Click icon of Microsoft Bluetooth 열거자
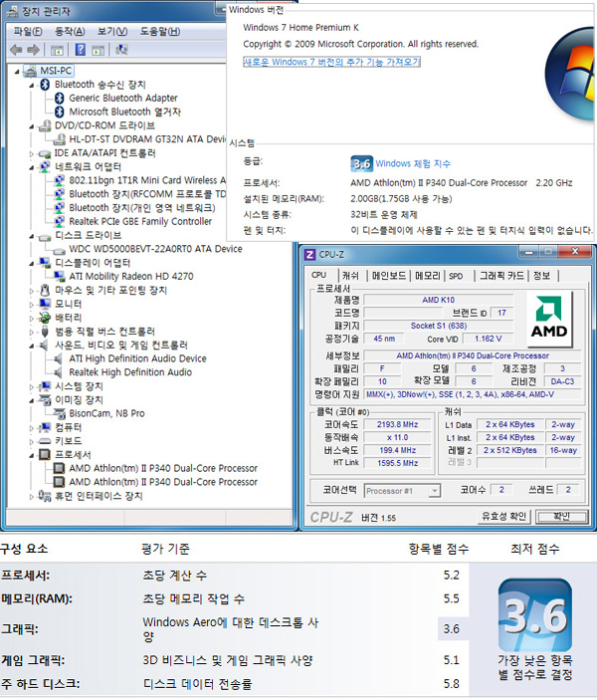The height and width of the screenshot is (700, 597). click(x=60, y=112)
